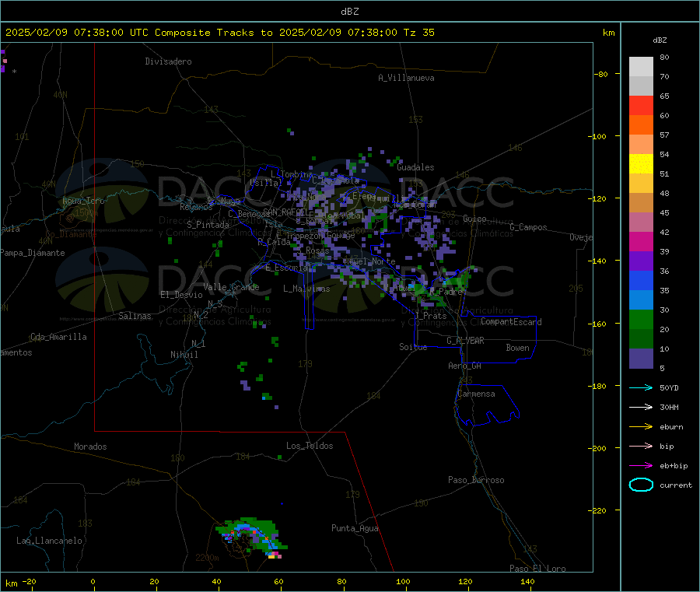Image resolution: width=700 pixels, height=592 pixels.
Task: Click the strong storm cell near 2200m
Action: coord(253,538)
